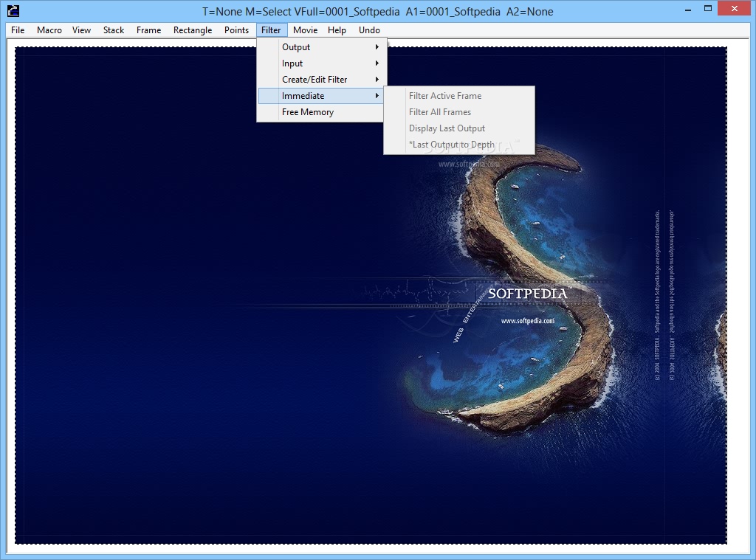Viewport: 756px width, 560px height.
Task: Open the Frame menu
Action: [x=148, y=30]
